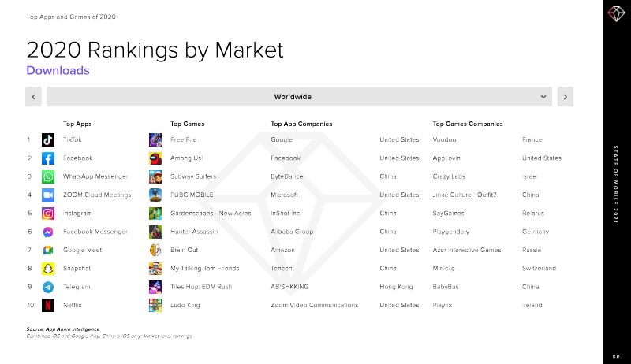Click the WhatsApp Messenger icon
631x364 pixels.
[x=48, y=176]
